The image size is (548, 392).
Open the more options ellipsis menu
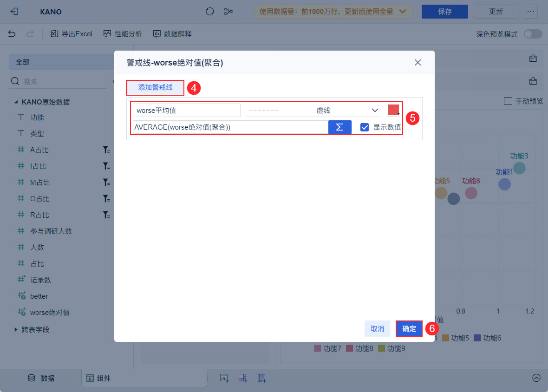[x=530, y=12]
